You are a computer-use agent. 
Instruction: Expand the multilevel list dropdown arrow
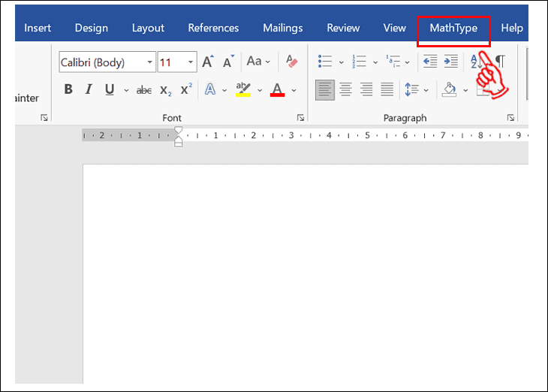click(407, 62)
